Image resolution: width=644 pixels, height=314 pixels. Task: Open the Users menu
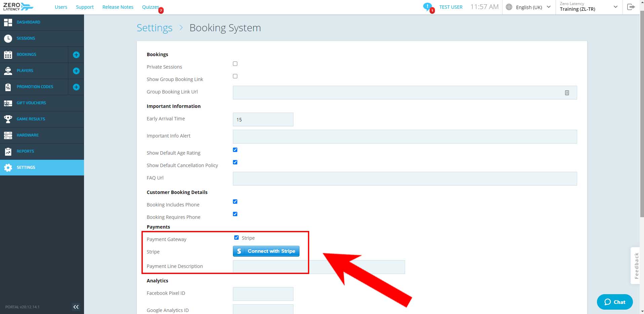(61, 7)
